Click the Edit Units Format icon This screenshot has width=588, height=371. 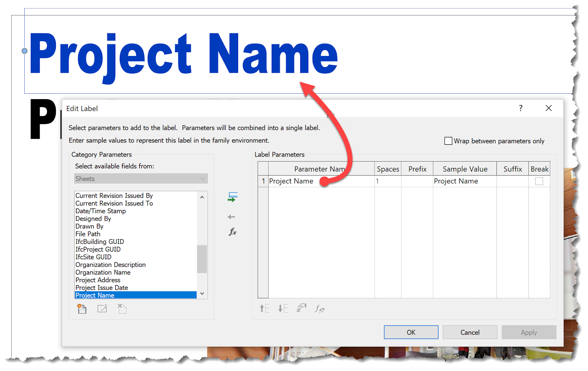pos(301,308)
